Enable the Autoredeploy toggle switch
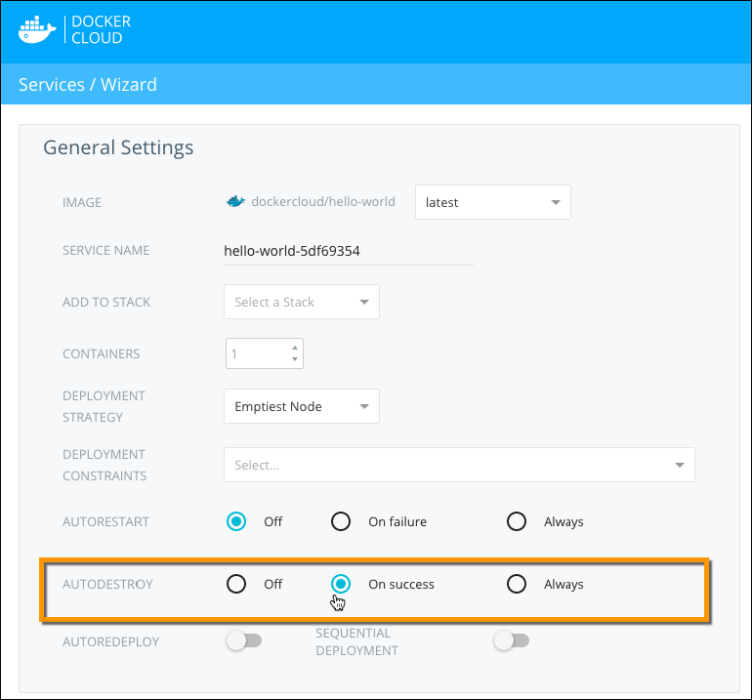The height and width of the screenshot is (700, 752). pos(243,640)
